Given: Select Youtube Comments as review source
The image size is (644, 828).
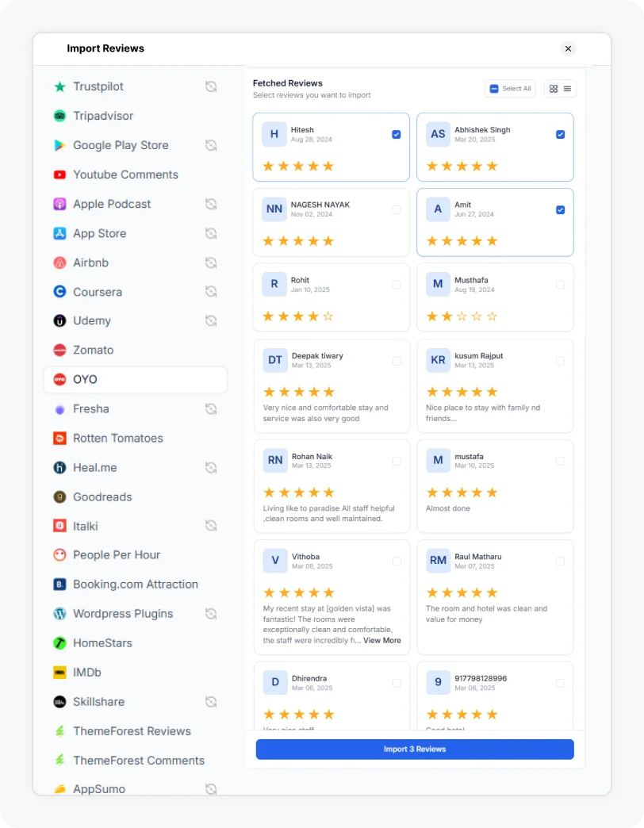Looking at the screenshot, I should coord(123,174).
